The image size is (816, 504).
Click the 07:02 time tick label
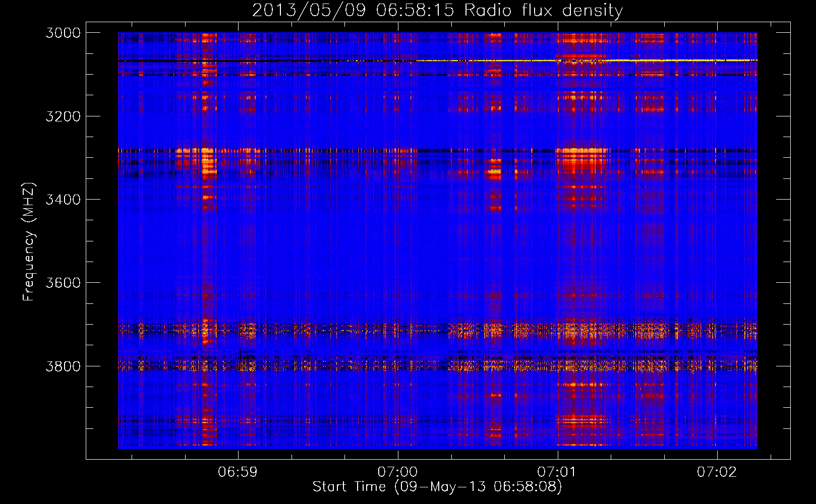coord(717,472)
